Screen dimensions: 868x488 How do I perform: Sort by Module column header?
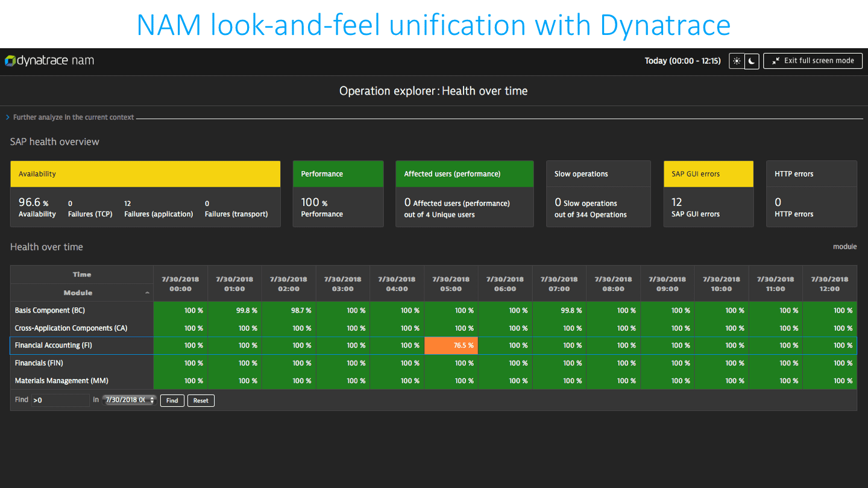(x=82, y=293)
